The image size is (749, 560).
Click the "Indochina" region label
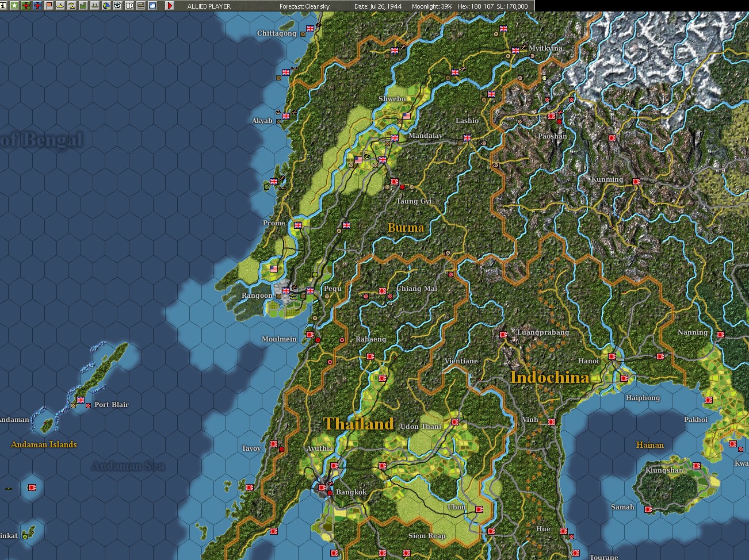point(550,377)
